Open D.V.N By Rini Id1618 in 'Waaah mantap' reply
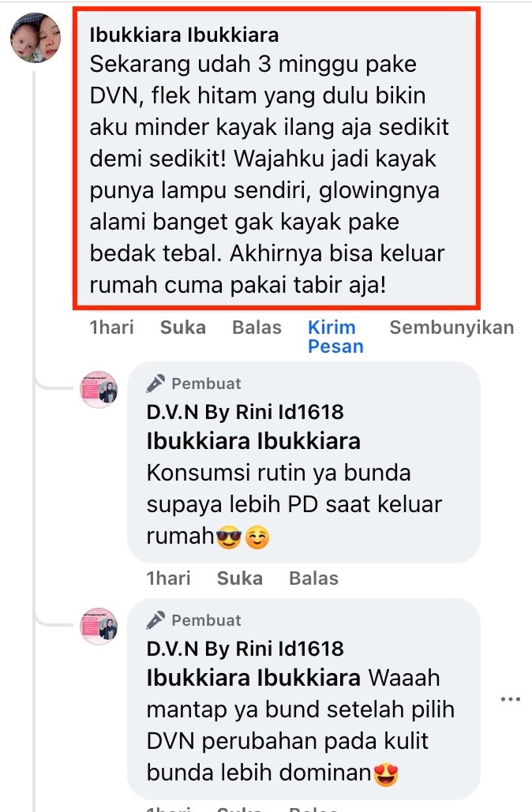Screen dimensions: 532x812 point(245,649)
